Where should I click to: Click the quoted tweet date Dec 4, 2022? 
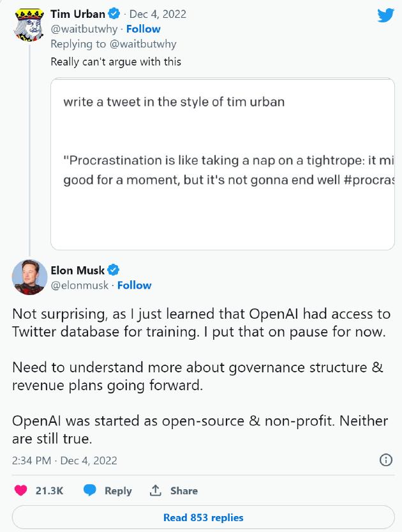click(x=156, y=14)
